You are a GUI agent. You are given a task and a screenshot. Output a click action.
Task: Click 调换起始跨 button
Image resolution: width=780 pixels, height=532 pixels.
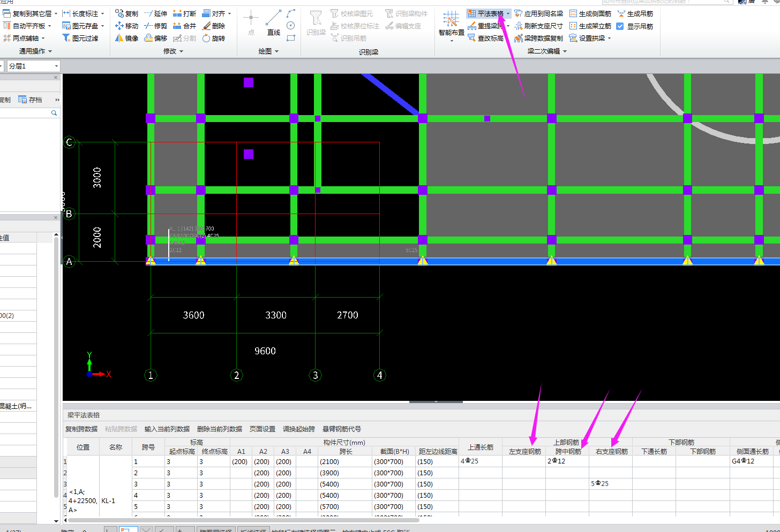point(299,429)
